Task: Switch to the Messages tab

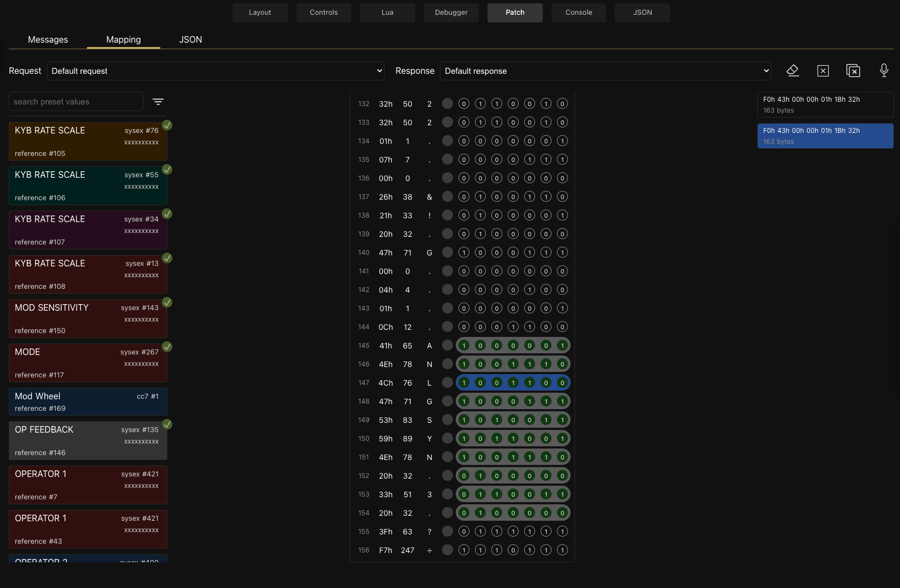Action: point(48,39)
